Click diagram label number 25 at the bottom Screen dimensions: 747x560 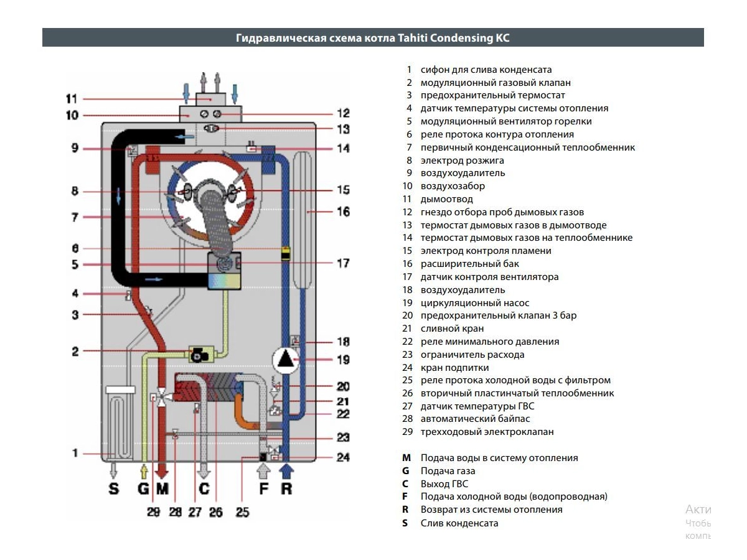[x=242, y=512]
